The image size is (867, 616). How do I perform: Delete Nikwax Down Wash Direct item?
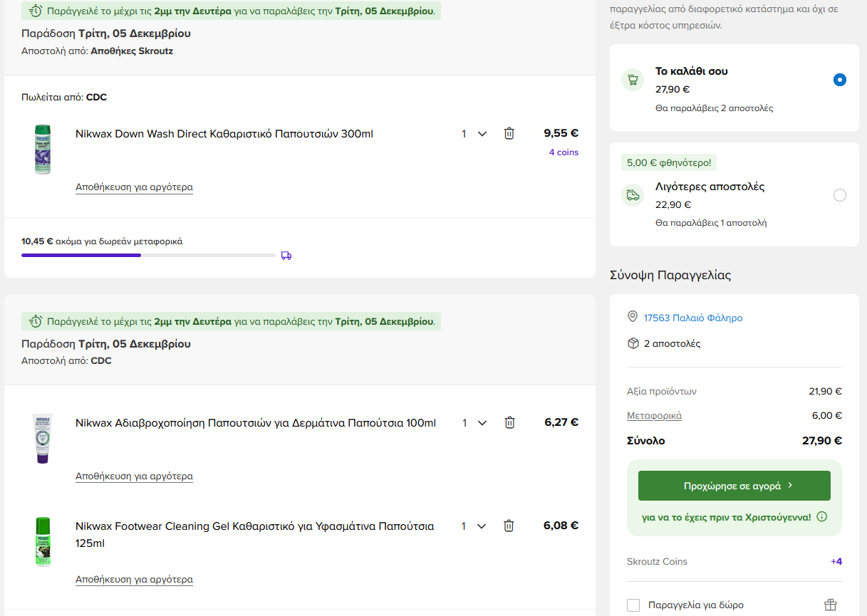[x=509, y=134]
